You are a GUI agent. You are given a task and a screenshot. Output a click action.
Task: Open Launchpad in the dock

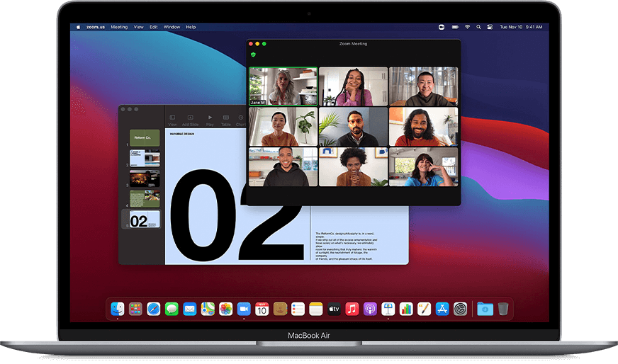[135, 309]
